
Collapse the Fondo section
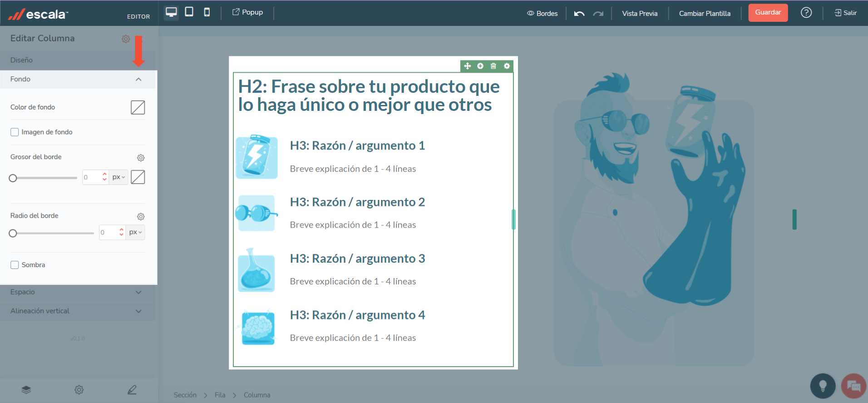click(x=78, y=79)
